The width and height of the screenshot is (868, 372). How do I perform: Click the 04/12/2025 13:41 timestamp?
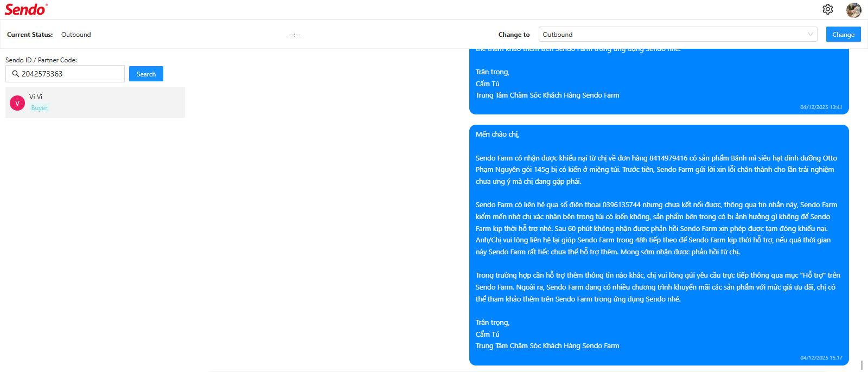tap(821, 107)
